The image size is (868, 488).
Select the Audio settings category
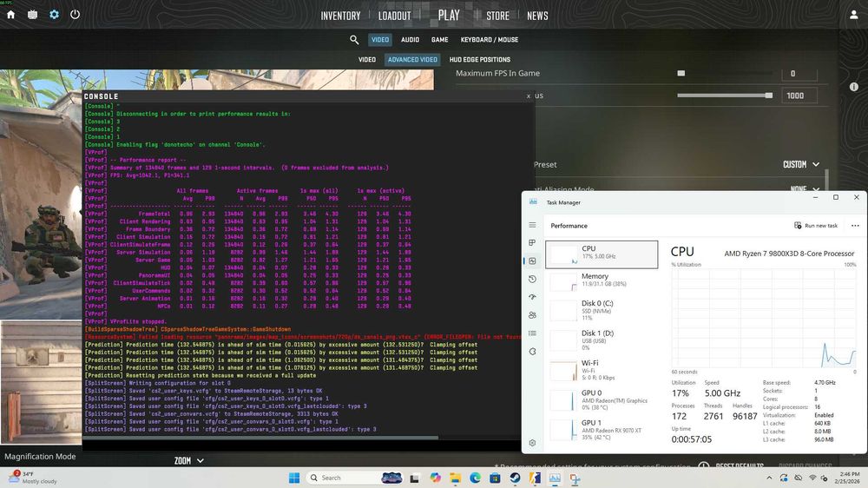[411, 40]
